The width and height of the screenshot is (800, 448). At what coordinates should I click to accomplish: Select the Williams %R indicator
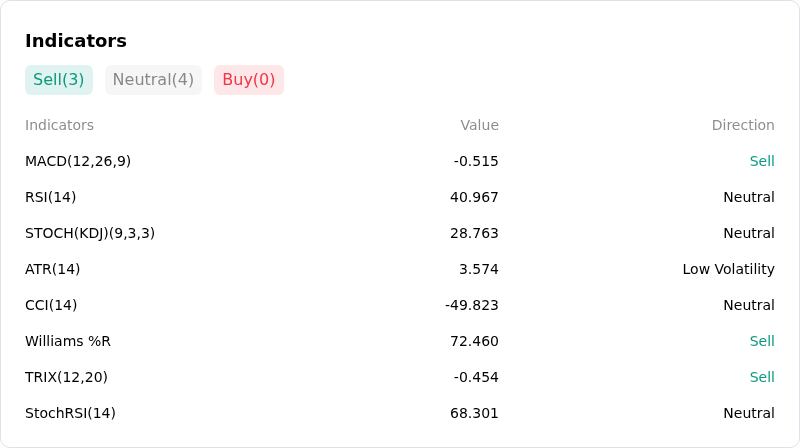tap(68, 341)
